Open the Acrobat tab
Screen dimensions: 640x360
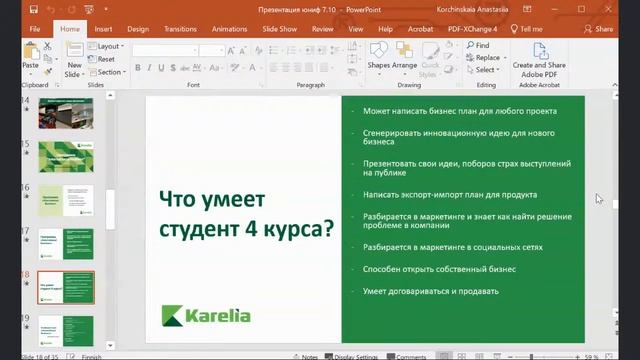coord(420,29)
